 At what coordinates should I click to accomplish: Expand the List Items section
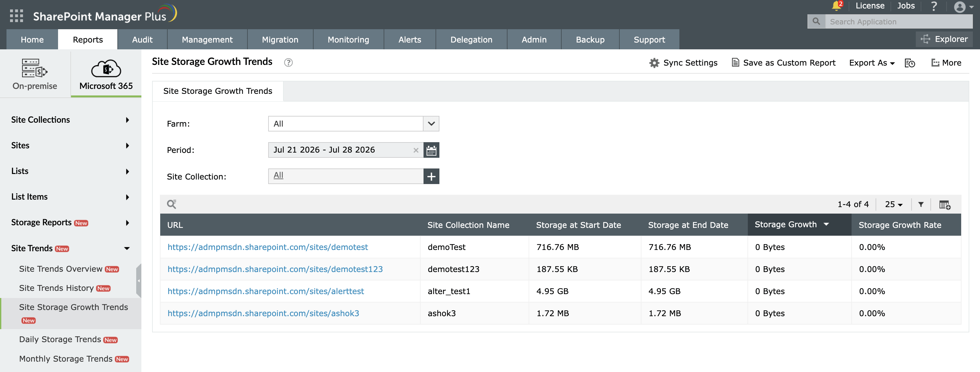click(71, 197)
